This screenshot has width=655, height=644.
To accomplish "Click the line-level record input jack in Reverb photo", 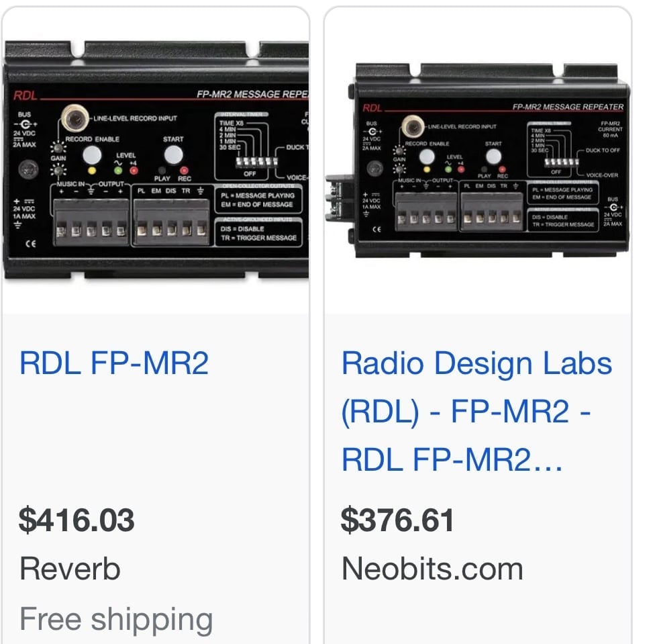I will coord(75,118).
